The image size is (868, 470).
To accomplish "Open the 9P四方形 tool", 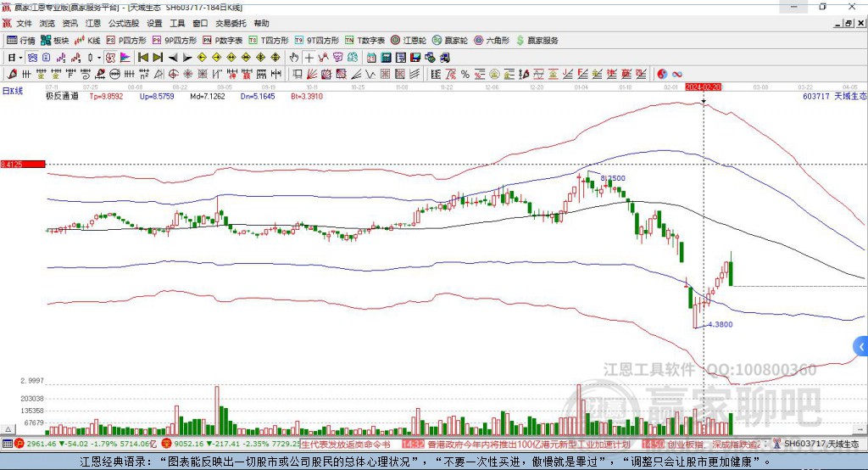I will [x=175, y=41].
